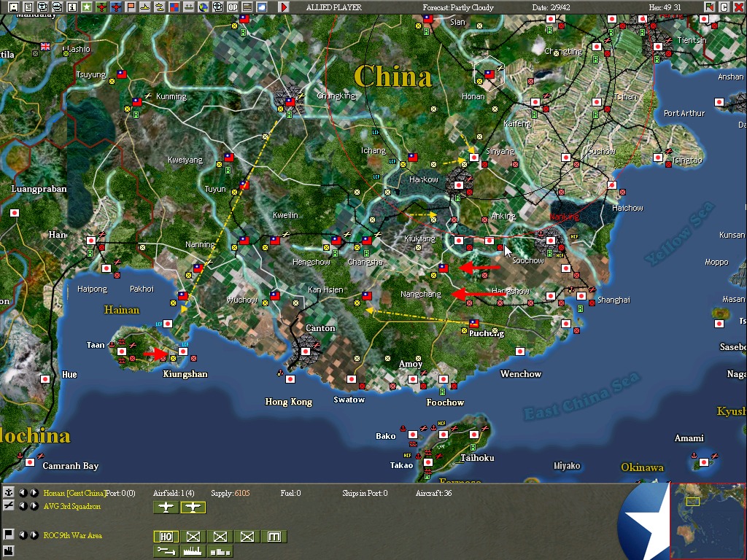The image size is (747, 560).
Task: Click the white star on green icon
Action: point(86,7)
